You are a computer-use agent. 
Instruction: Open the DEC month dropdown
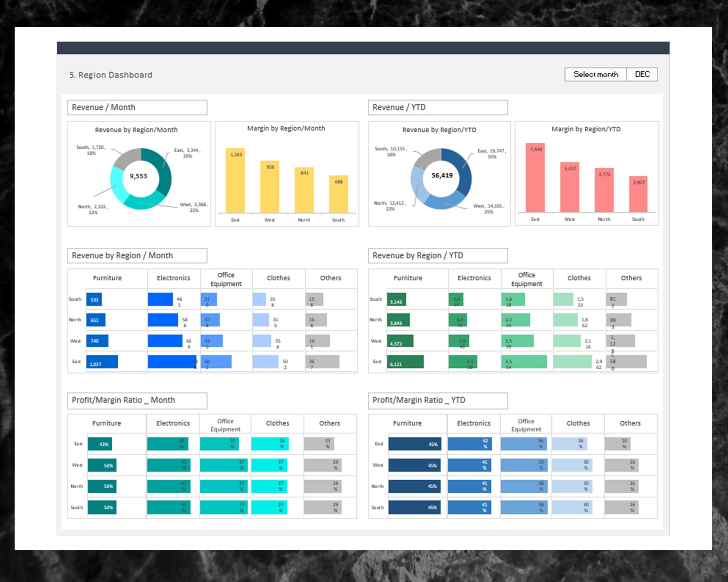642,74
